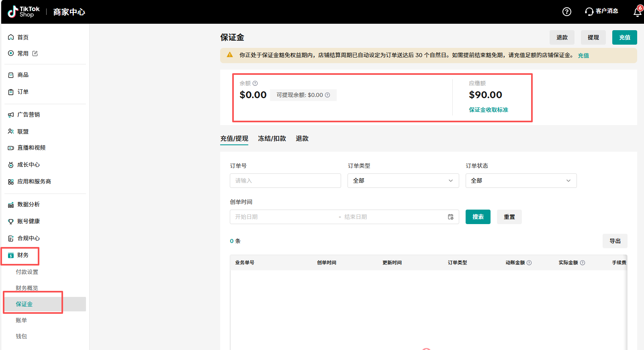This screenshot has height=350, width=644.
Task: Click the info icon next to 实际金额
Action: pos(583,263)
